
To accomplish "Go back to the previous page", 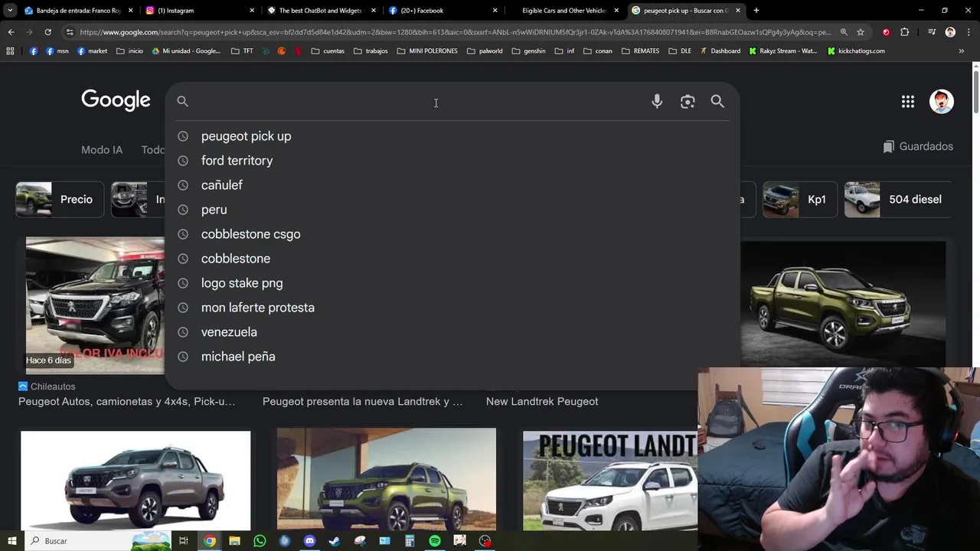I will (x=11, y=32).
